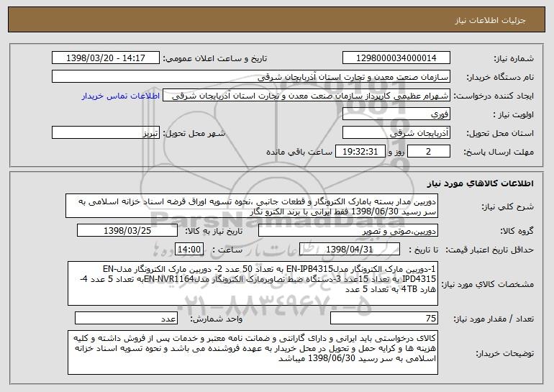Click the توضیحات خریدار label
The width and height of the screenshot is (554, 392).
coord(505,353)
